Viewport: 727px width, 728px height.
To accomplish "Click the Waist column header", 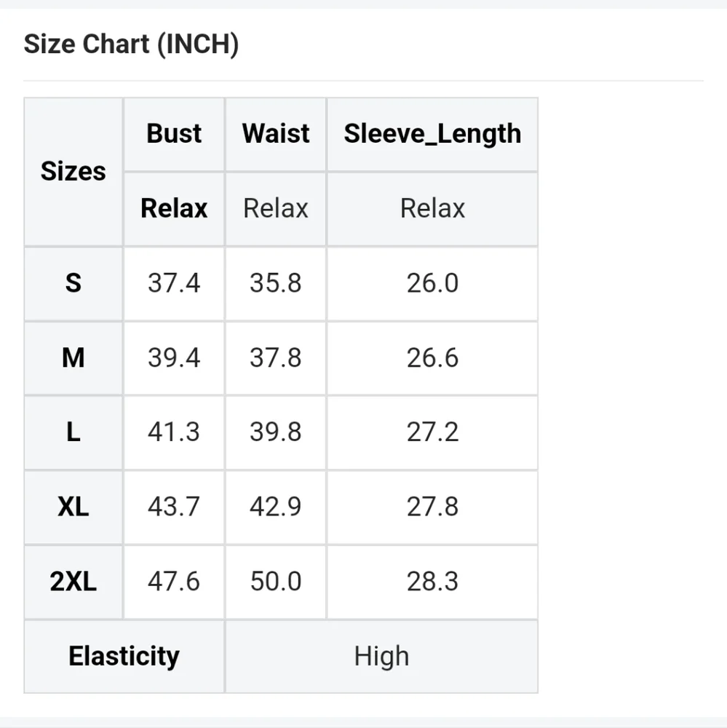I will coord(276,134).
